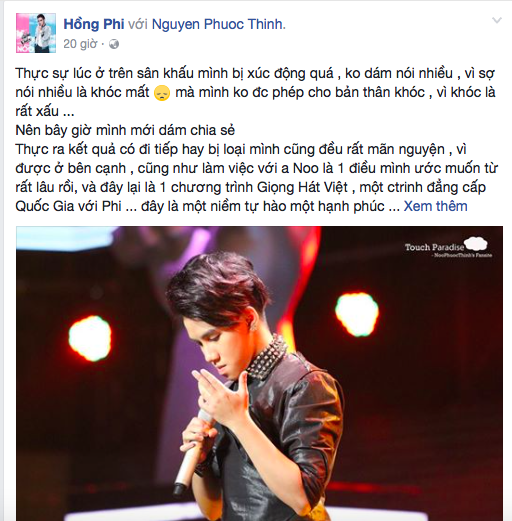Open the post via "20 giờ" timestamp
This screenshot has width=512, height=521.
pyautogui.click(x=80, y=44)
